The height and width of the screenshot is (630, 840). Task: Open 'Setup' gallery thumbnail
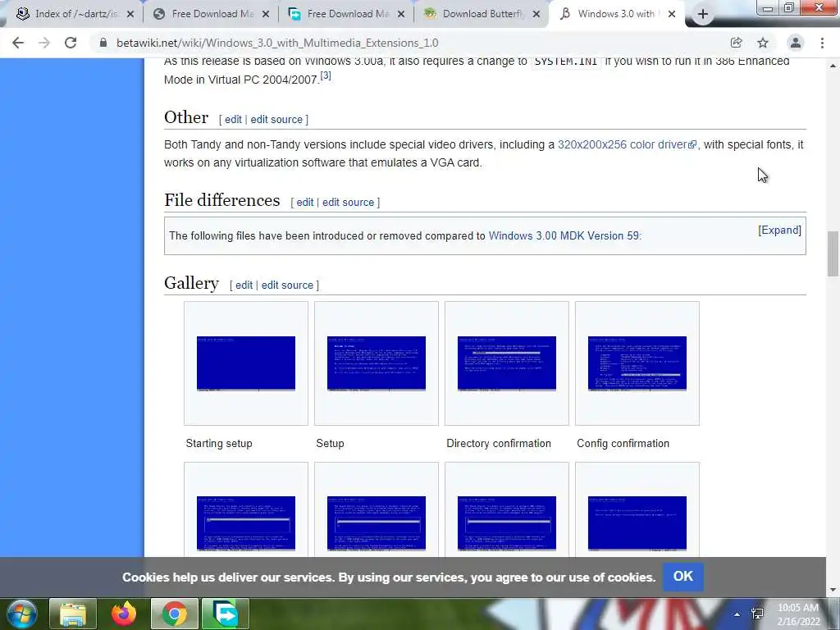(376, 363)
